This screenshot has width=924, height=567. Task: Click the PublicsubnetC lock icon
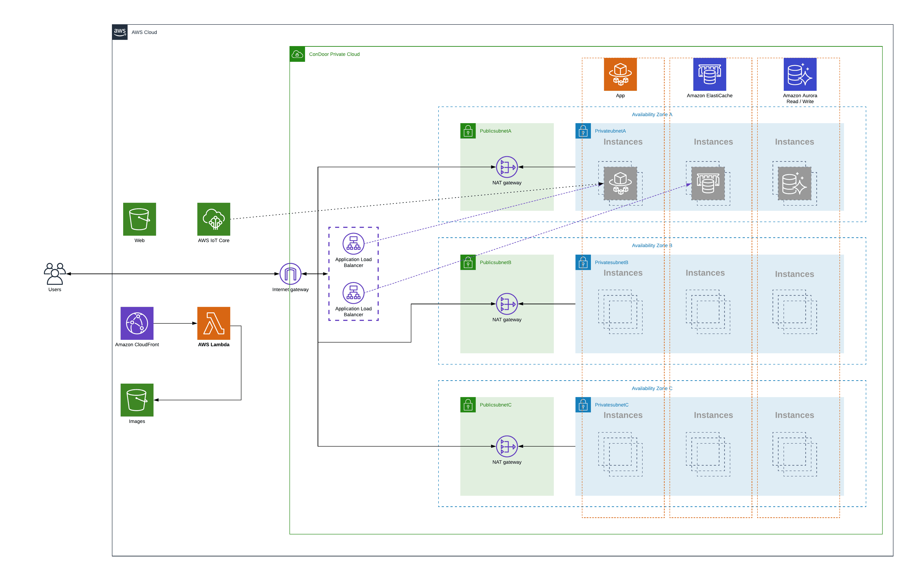click(468, 405)
